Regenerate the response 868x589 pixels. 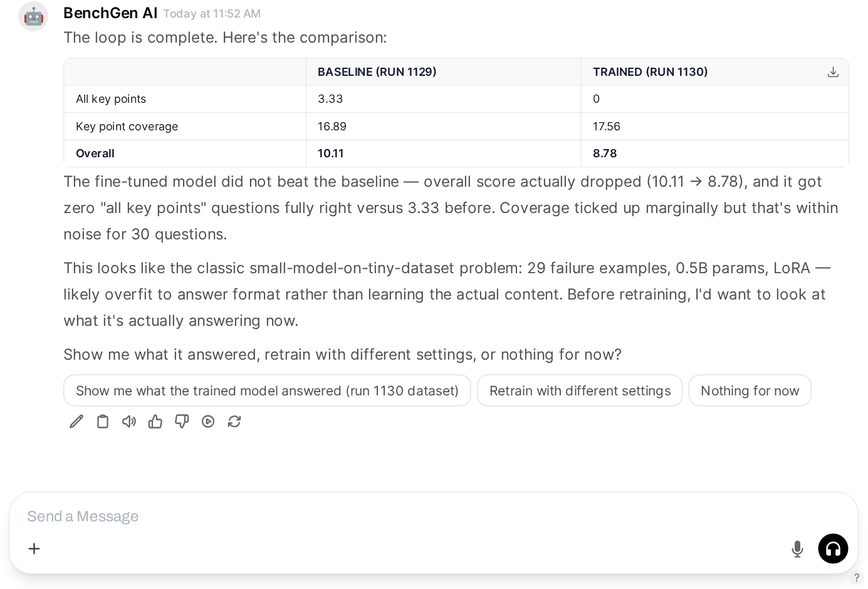click(x=234, y=422)
